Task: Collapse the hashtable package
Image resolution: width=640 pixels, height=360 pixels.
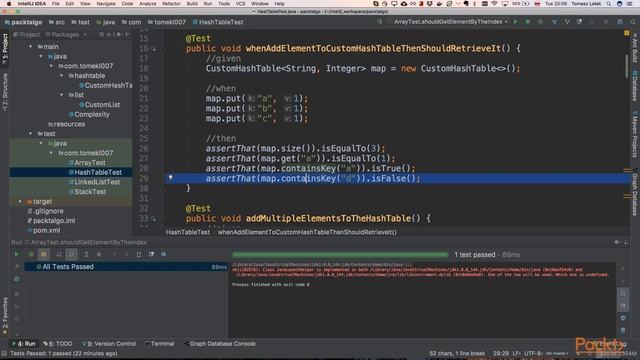Action: [x=62, y=76]
